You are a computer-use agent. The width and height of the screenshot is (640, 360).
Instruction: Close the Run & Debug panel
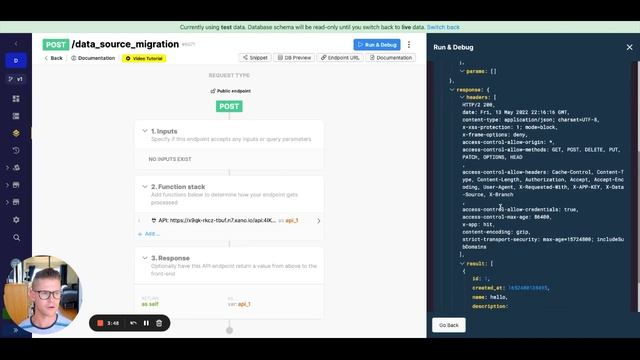point(629,47)
